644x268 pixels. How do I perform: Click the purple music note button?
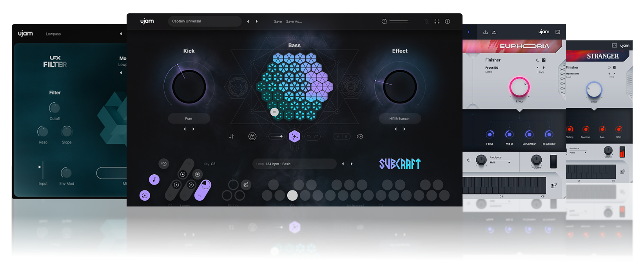[x=154, y=180]
